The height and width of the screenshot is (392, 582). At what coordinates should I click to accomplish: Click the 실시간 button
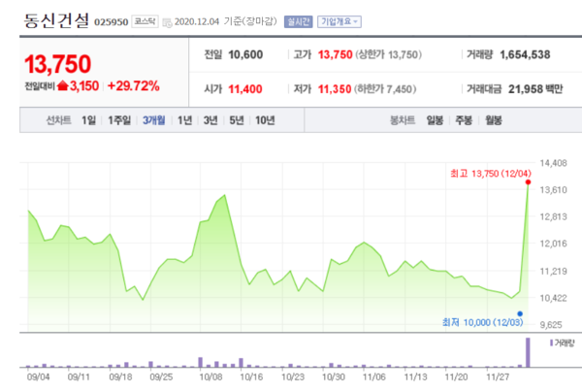point(299,22)
